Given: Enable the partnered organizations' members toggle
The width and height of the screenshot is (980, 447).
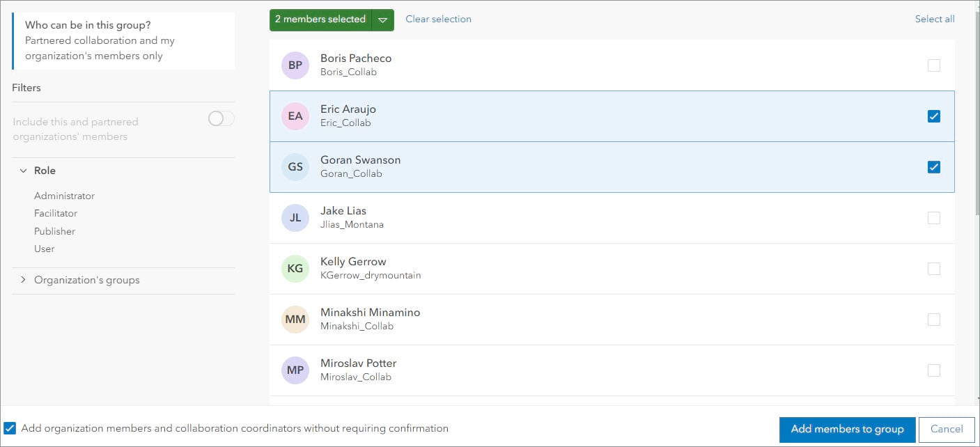Looking at the screenshot, I should point(221,118).
